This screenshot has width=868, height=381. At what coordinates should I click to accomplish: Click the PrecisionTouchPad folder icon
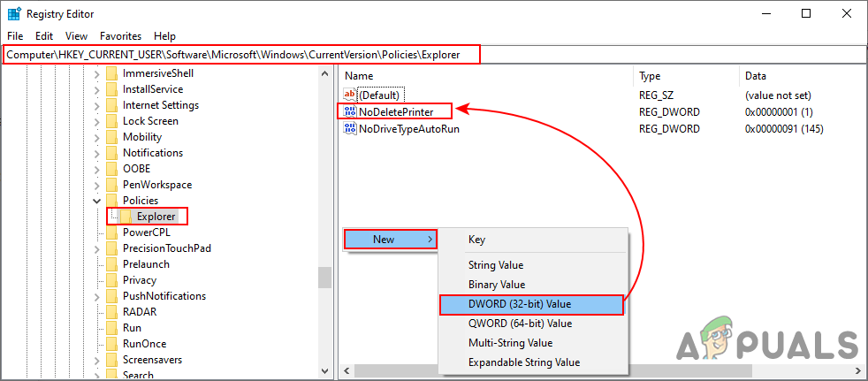[112, 248]
